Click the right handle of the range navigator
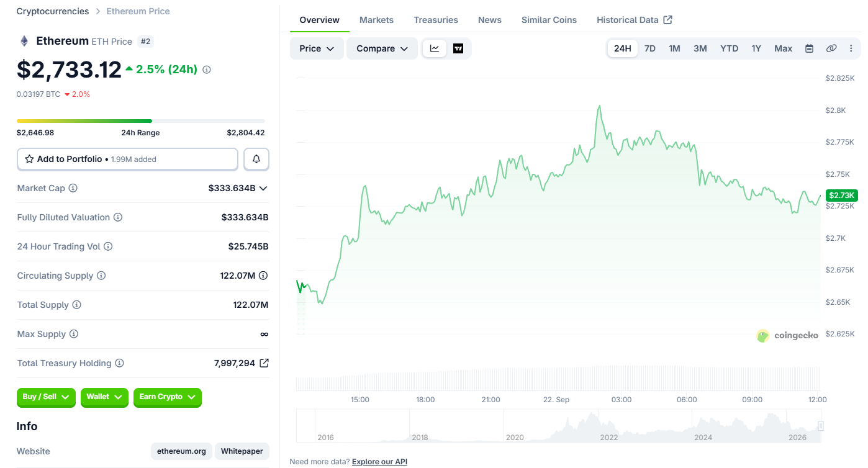The height and width of the screenshot is (468, 868). [821, 426]
